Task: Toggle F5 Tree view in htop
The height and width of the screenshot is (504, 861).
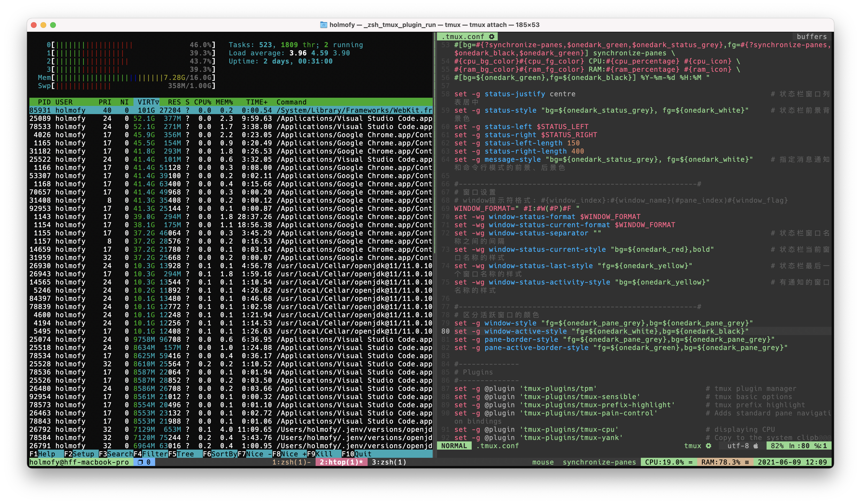Action: click(x=185, y=454)
